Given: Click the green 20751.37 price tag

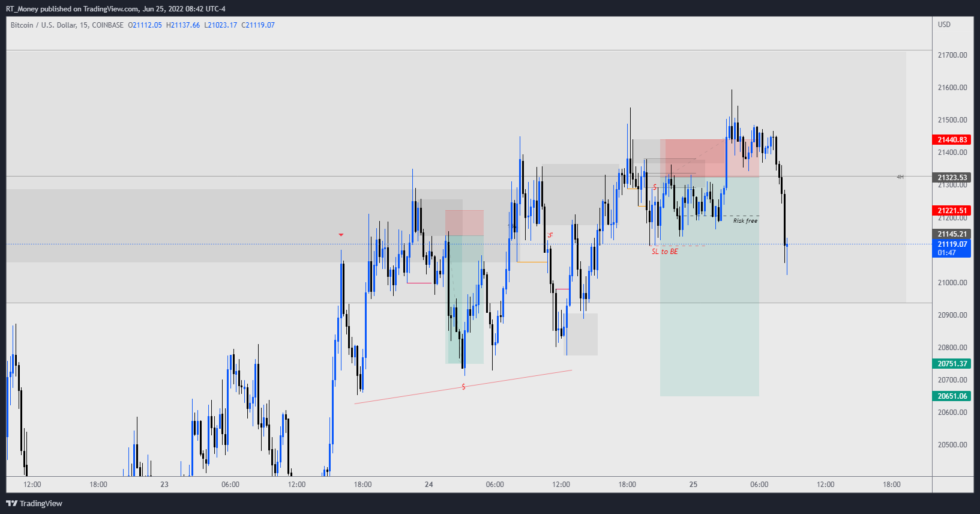Looking at the screenshot, I should [952, 364].
